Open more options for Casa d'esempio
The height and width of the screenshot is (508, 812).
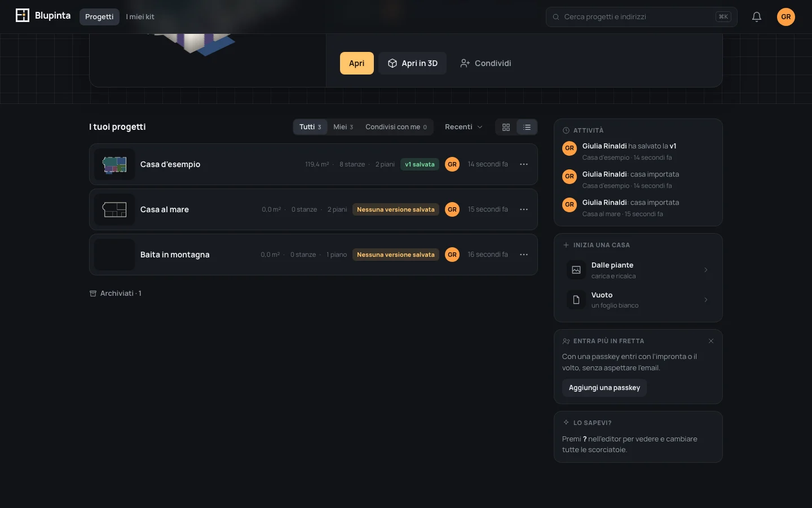point(524,164)
